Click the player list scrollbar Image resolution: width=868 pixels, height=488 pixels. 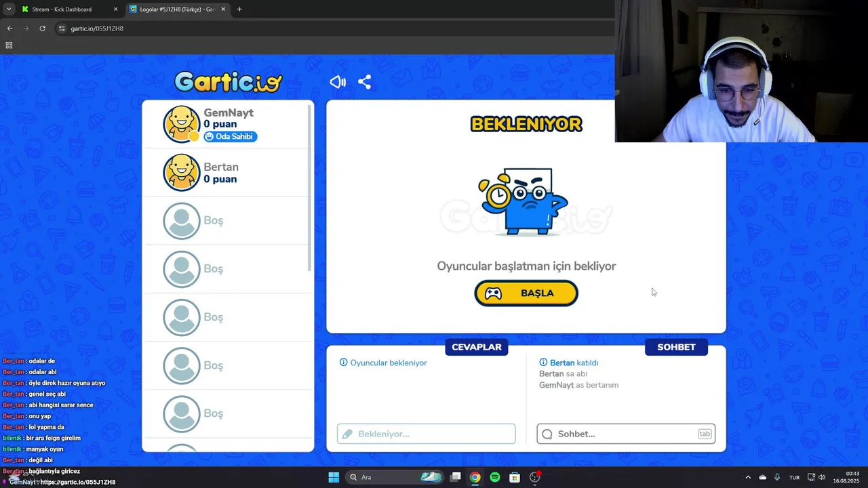coord(310,188)
